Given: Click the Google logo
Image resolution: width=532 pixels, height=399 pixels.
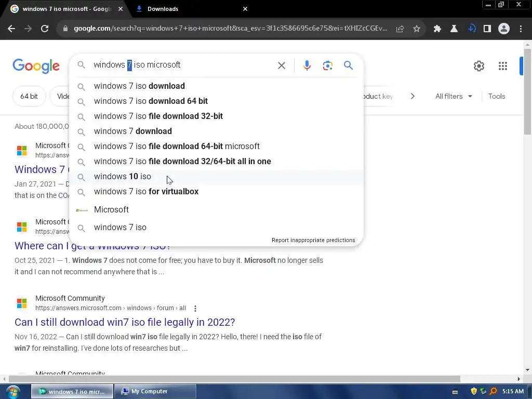Looking at the screenshot, I should pos(36,66).
